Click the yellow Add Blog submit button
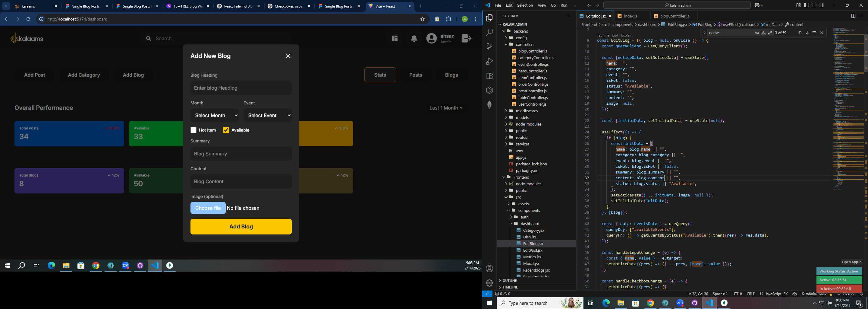This screenshot has height=309, width=868. [x=241, y=227]
